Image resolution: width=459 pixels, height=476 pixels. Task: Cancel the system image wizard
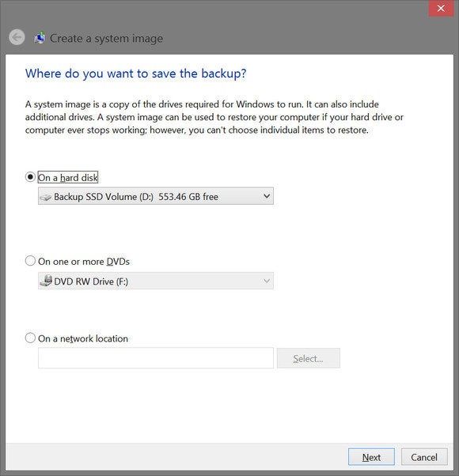tap(424, 457)
